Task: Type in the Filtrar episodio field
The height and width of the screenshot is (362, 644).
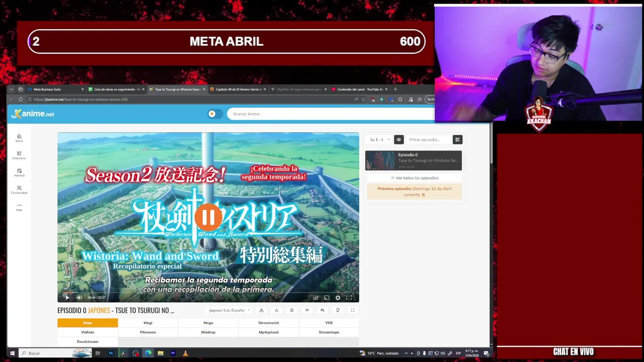Action: click(x=429, y=140)
